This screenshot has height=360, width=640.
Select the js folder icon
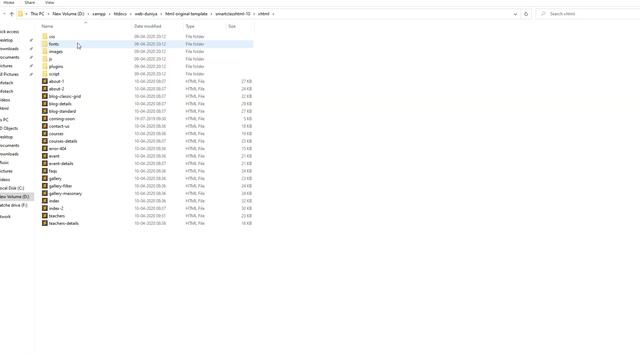pyautogui.click(x=45, y=59)
